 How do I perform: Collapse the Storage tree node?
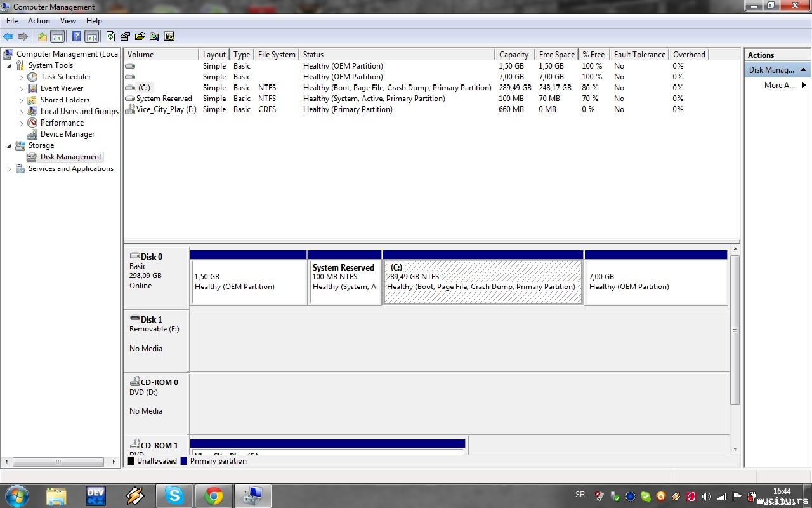click(x=9, y=145)
